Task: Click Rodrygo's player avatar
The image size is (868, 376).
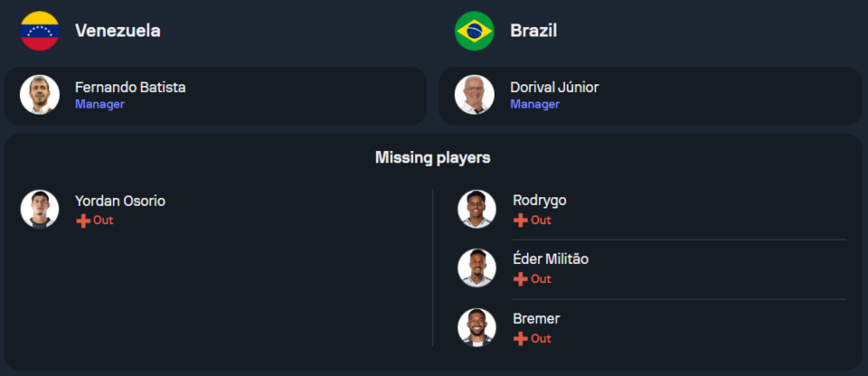Action: pos(477,209)
